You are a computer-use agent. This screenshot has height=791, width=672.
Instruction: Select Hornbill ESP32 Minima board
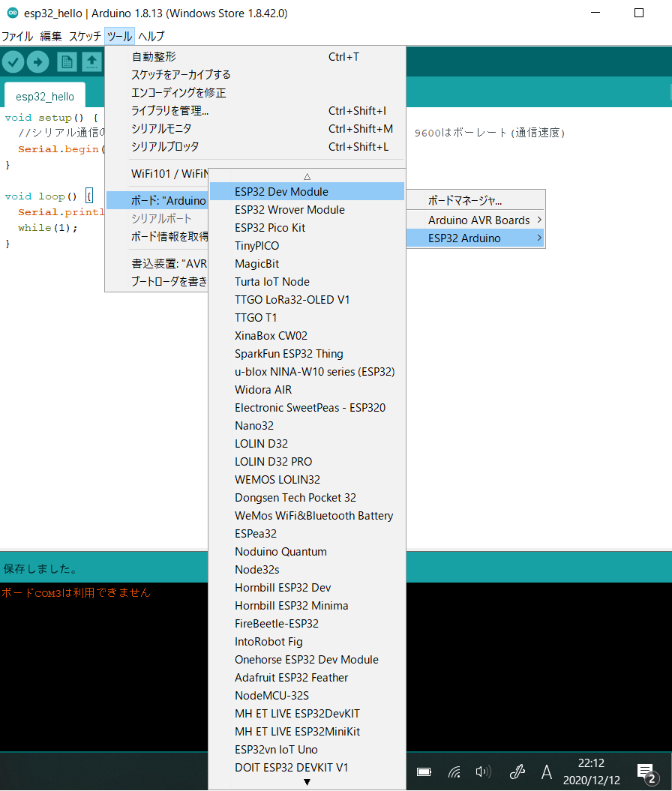(307, 605)
